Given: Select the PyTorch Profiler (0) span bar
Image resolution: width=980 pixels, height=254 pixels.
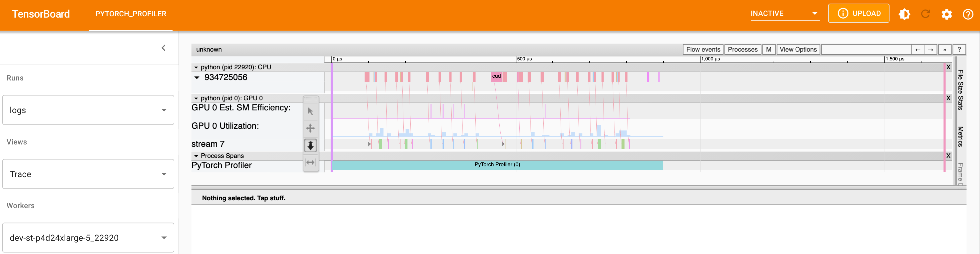Looking at the screenshot, I should click(x=497, y=165).
